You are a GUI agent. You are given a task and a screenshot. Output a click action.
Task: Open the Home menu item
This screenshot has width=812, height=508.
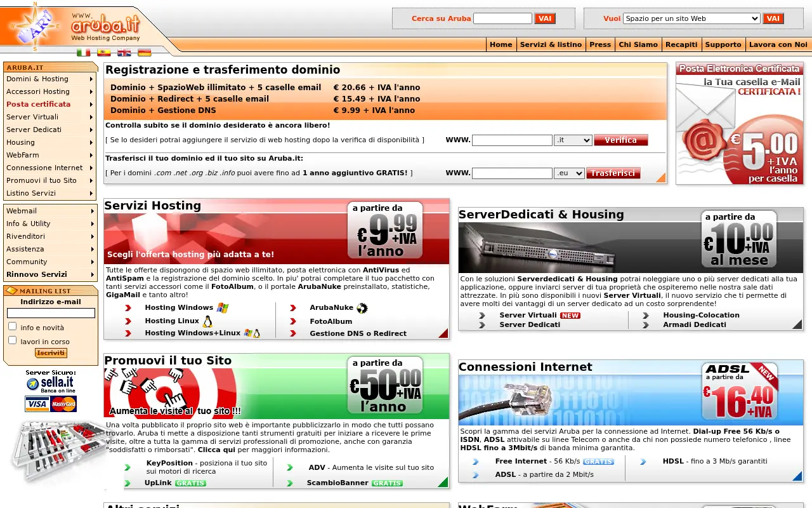click(501, 44)
